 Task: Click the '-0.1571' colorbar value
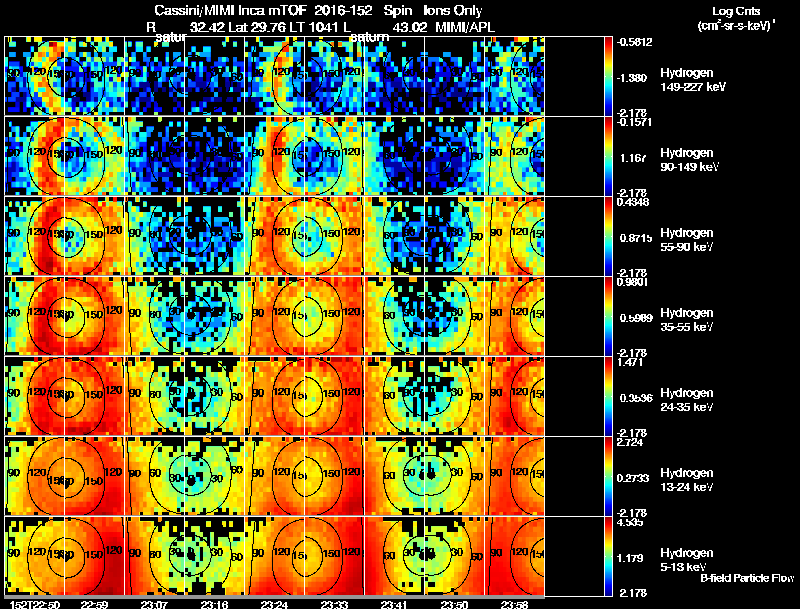click(x=634, y=122)
